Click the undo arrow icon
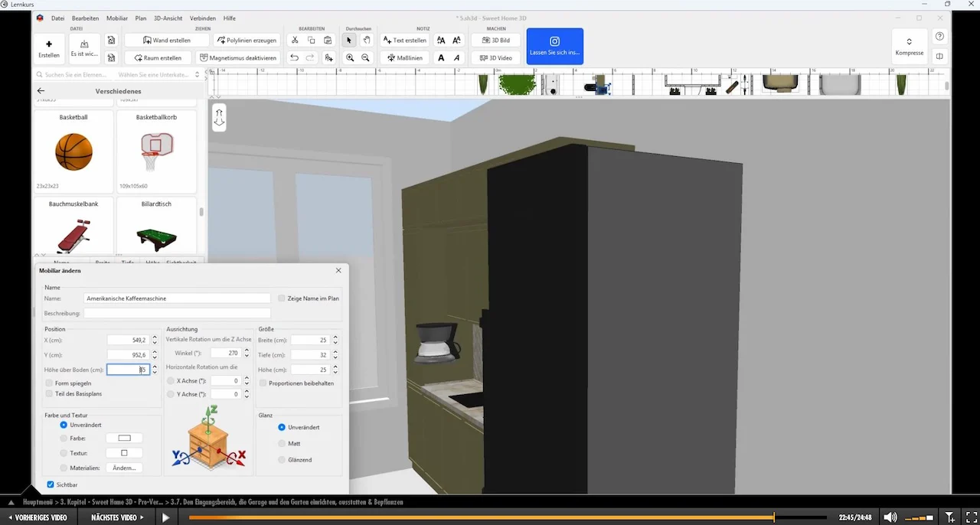This screenshot has width=980, height=525. pos(295,57)
